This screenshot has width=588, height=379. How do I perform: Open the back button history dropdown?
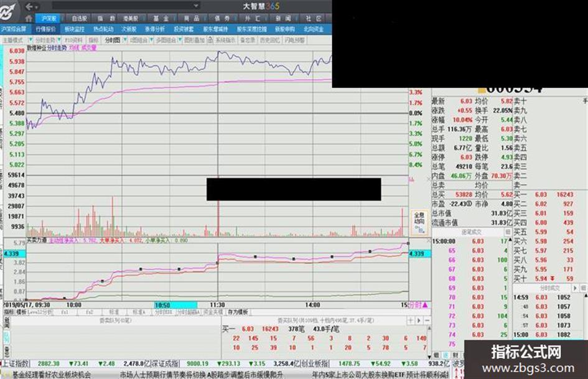[x=37, y=6]
